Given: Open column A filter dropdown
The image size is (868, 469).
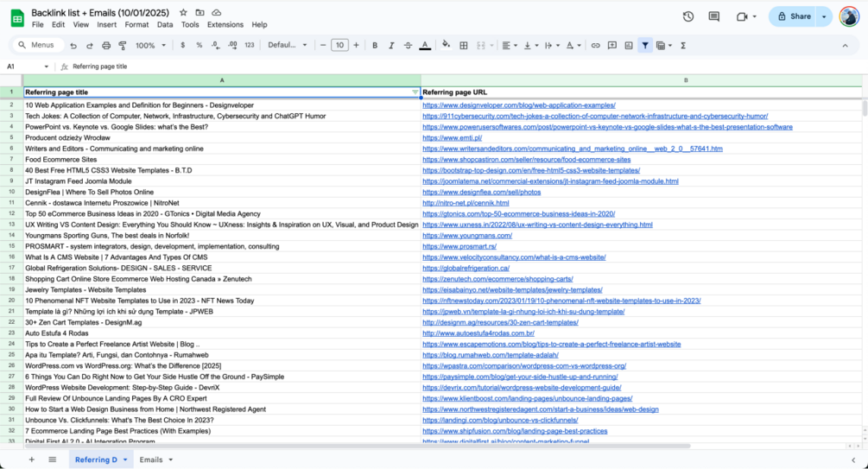Looking at the screenshot, I should (415, 92).
